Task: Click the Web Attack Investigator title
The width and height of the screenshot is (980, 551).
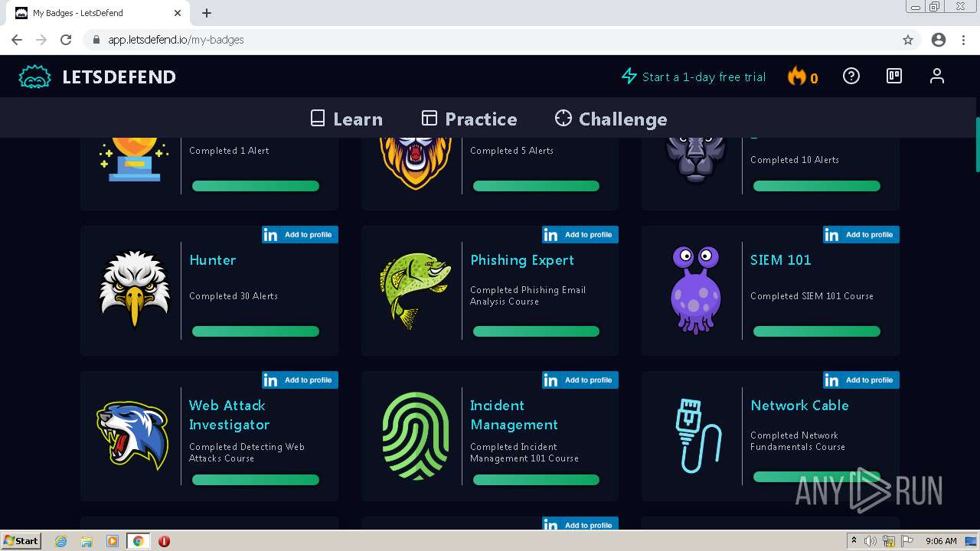Action: [x=230, y=415]
